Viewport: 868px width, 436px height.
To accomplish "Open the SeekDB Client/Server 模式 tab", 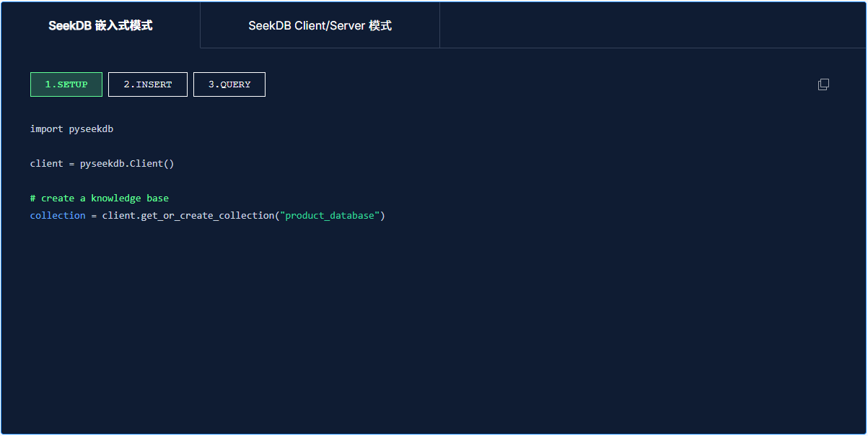I will [x=320, y=25].
